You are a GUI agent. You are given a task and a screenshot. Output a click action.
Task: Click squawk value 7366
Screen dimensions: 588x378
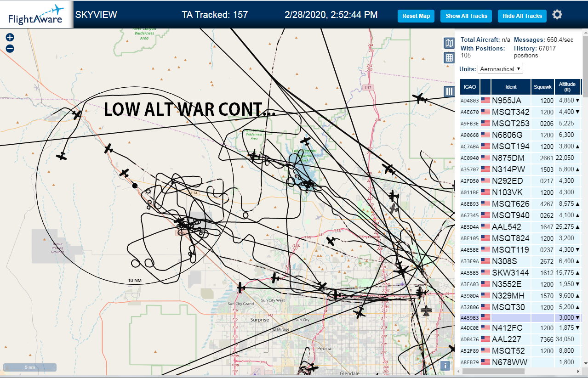coord(547,339)
